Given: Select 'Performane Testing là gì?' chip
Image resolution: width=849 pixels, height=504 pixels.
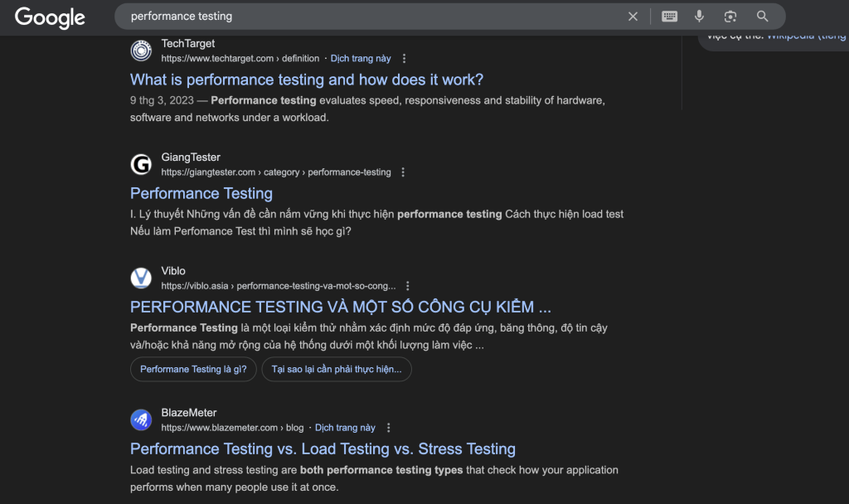Looking at the screenshot, I should tap(193, 369).
